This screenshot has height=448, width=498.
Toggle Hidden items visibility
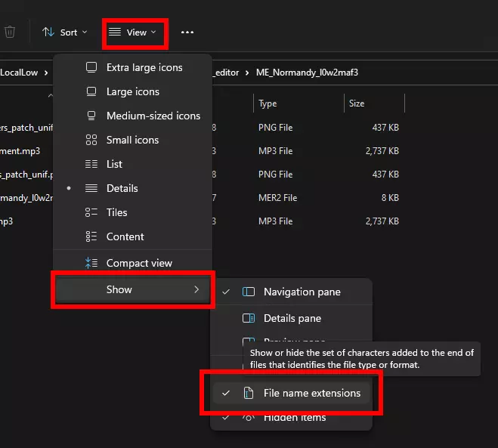(x=294, y=417)
